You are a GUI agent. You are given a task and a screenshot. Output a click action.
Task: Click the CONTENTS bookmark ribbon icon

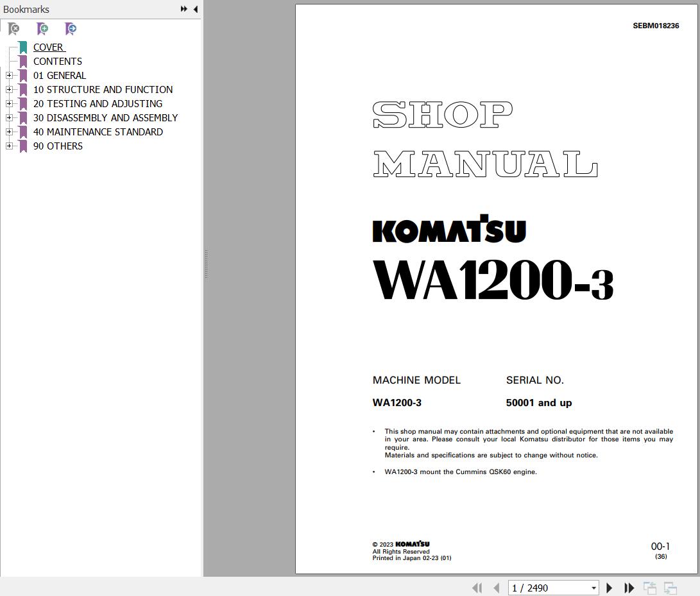point(23,61)
